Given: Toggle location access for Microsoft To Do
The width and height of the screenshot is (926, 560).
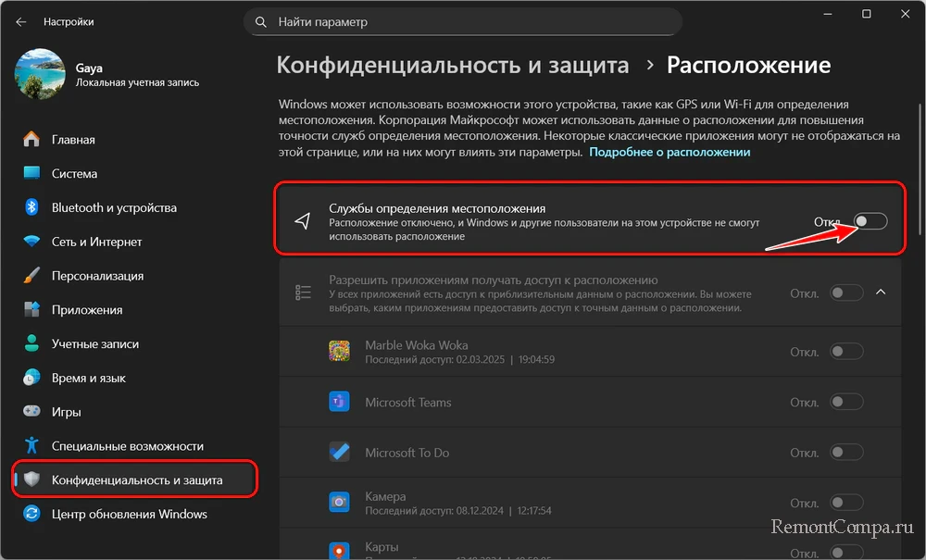Looking at the screenshot, I should (846, 453).
